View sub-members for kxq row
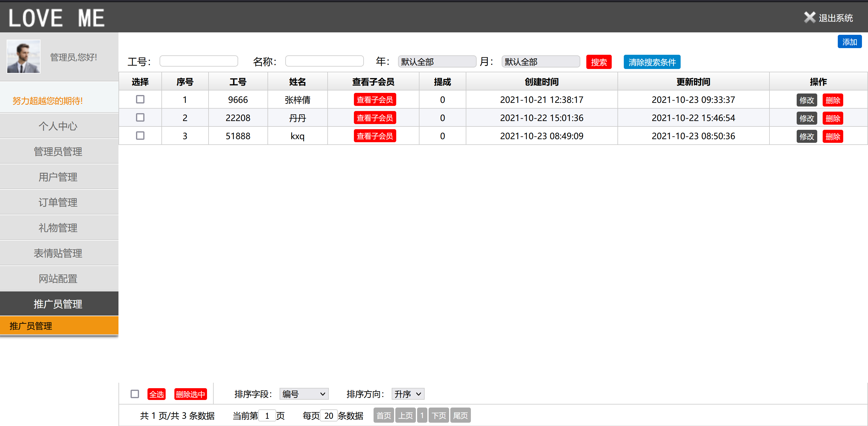Viewport: 868px width, 426px height. [375, 136]
